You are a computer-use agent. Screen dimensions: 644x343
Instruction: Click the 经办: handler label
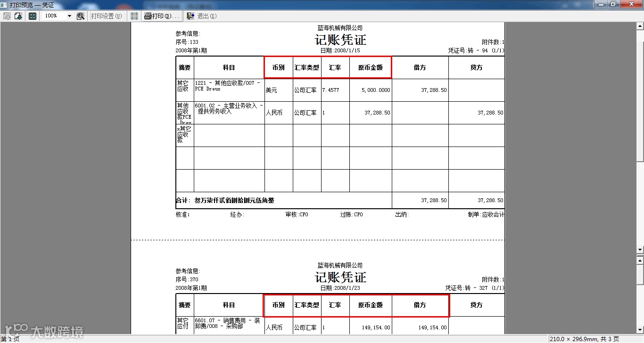(237, 214)
